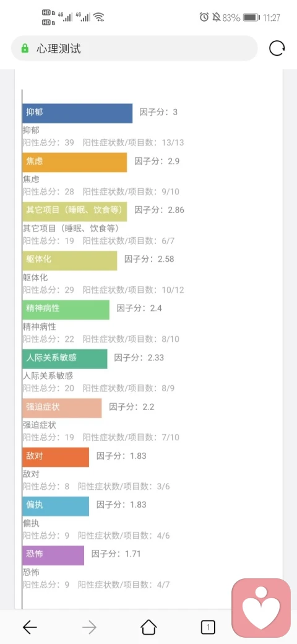The height and width of the screenshot is (644, 297).
Task: Click the 心理测试 address bar
Action: 134,48
